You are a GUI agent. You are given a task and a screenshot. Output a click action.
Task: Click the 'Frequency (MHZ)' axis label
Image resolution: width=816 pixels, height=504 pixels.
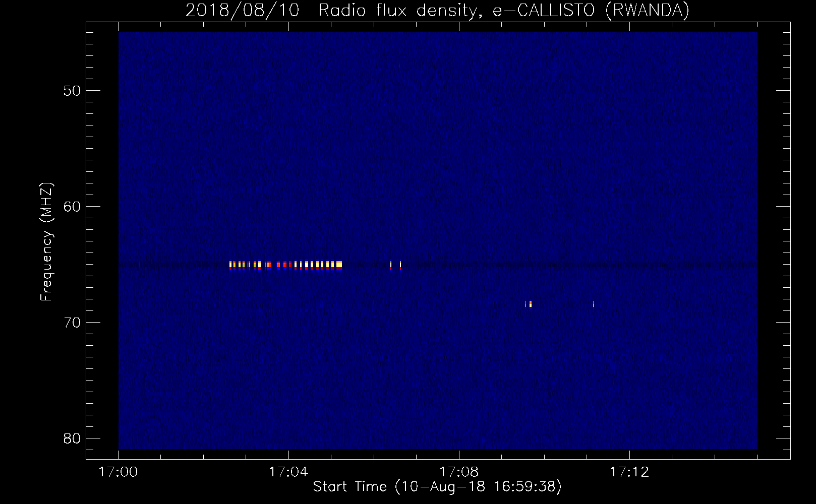(46, 242)
